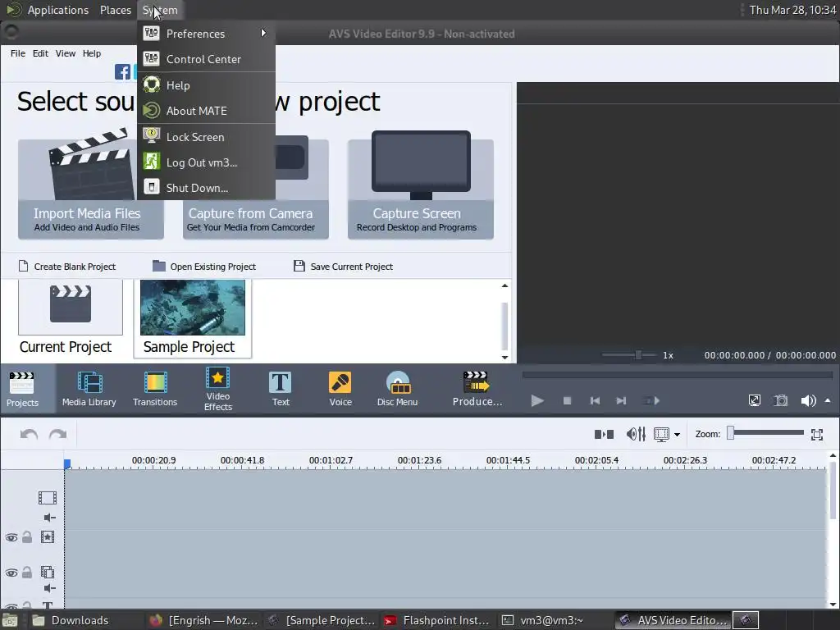Select the Current Project thumbnail
This screenshot has width=840, height=630.
(71, 317)
